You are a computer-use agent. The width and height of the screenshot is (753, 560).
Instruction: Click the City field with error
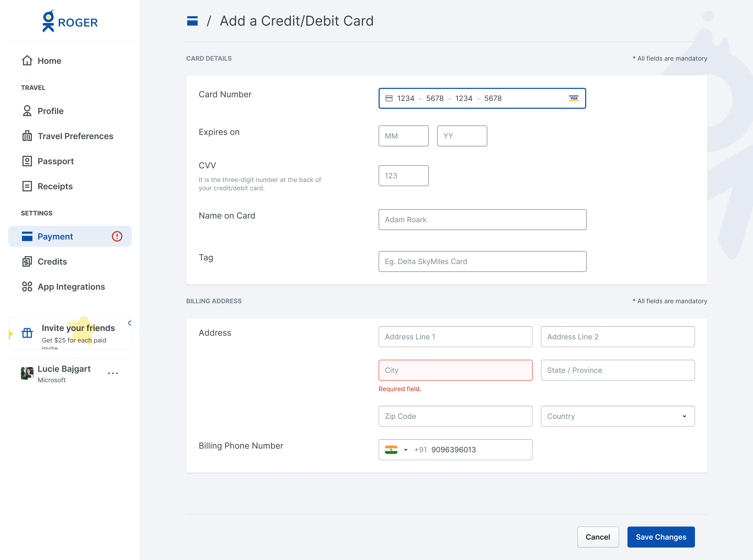[455, 370]
